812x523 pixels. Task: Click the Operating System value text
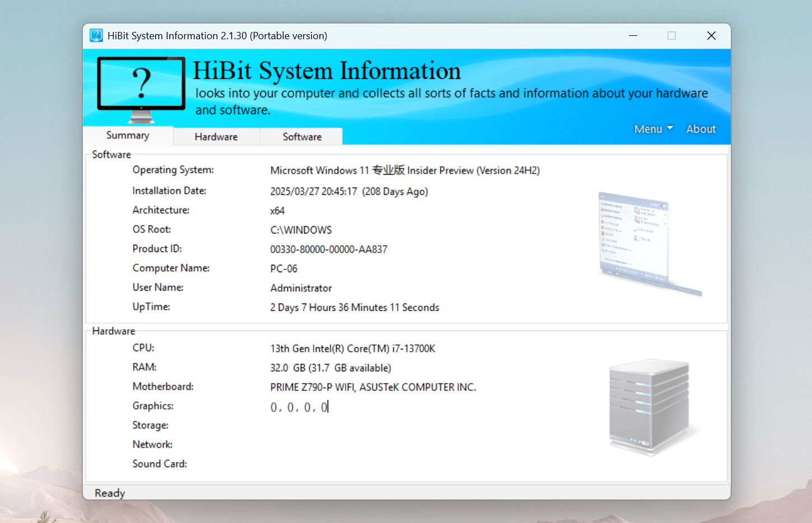[404, 170]
